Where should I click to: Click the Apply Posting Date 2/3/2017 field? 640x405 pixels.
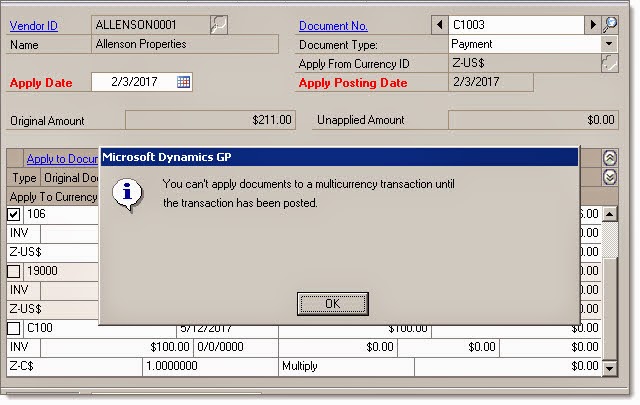491,82
